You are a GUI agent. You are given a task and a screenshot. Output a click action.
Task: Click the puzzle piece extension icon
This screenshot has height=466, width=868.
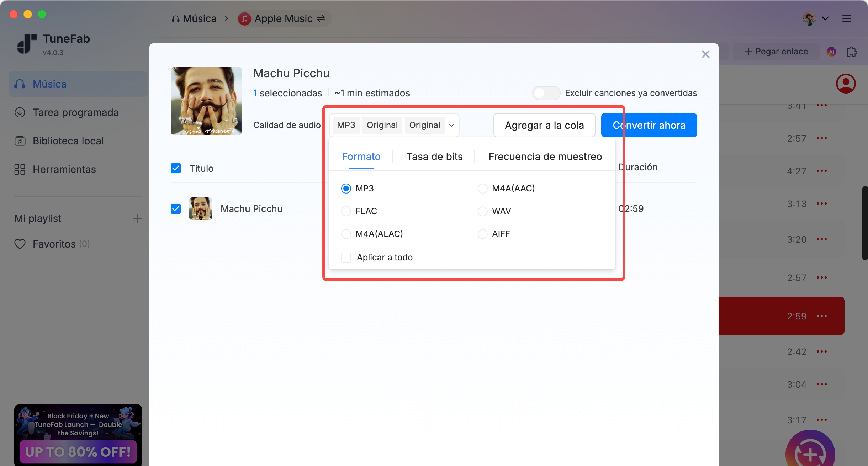tap(852, 52)
